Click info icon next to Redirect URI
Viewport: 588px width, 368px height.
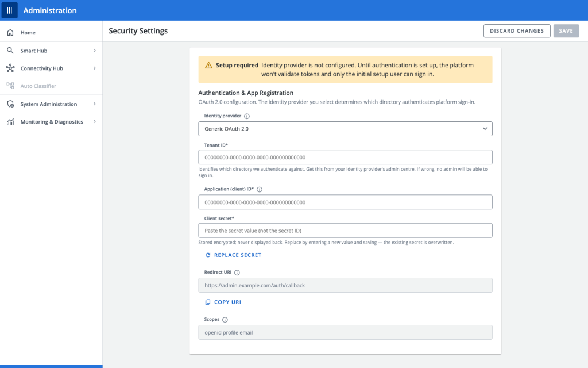pos(237,273)
